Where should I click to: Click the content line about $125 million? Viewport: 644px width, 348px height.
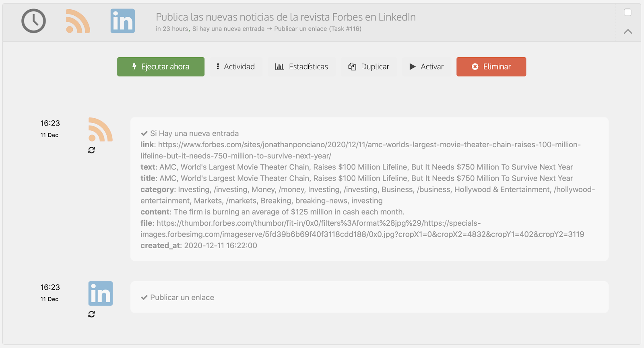(272, 212)
